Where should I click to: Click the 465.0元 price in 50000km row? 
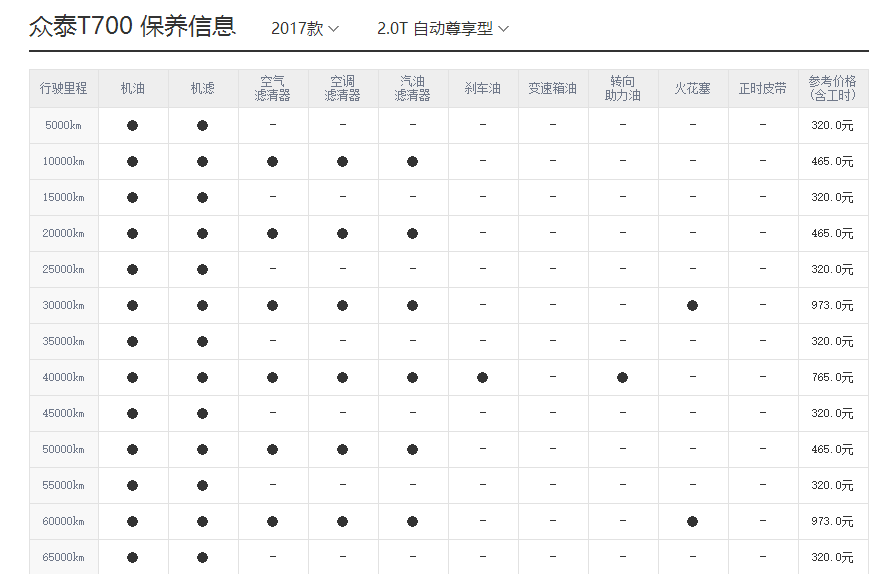832,449
